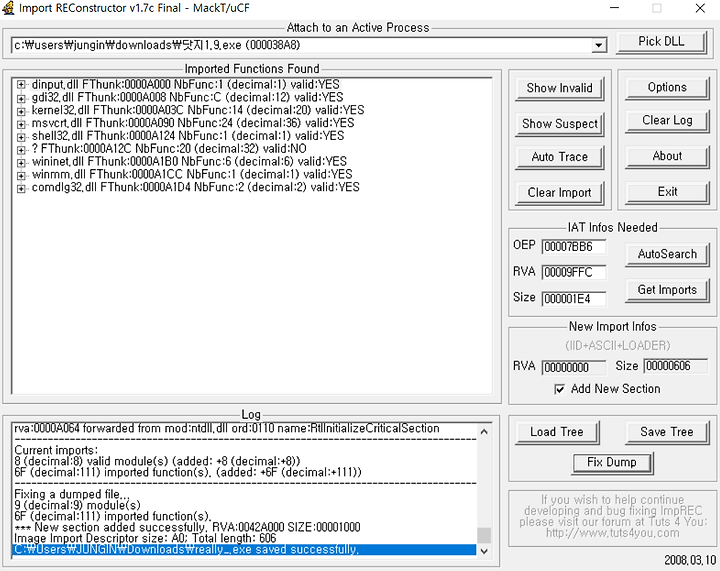Click the tuts4you.com forum URL text
Image resolution: width=720 pixels, height=571 pixels.
pyautogui.click(x=613, y=533)
